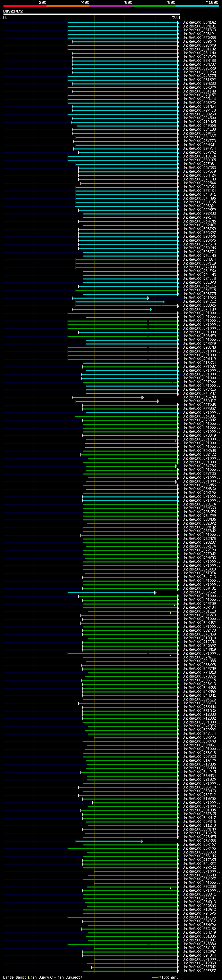Open hit UniRef100_P05414
This screenshot has height=980, width=222.
tap(199, 99)
